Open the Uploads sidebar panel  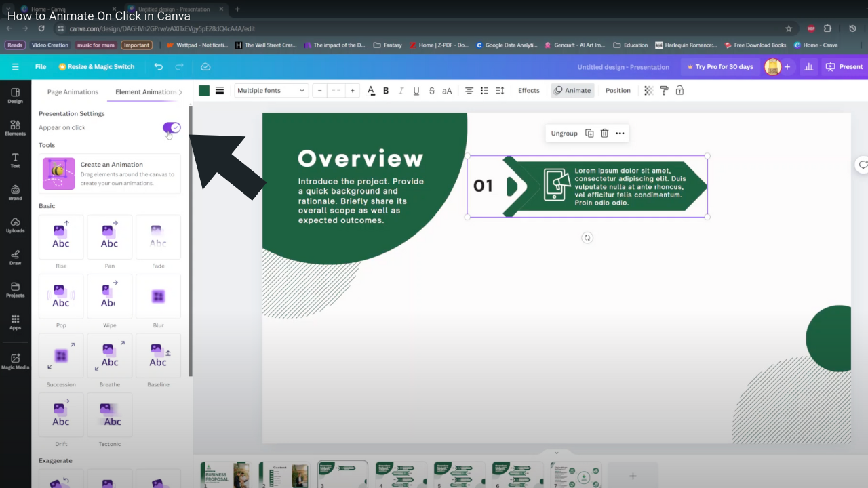point(15,225)
